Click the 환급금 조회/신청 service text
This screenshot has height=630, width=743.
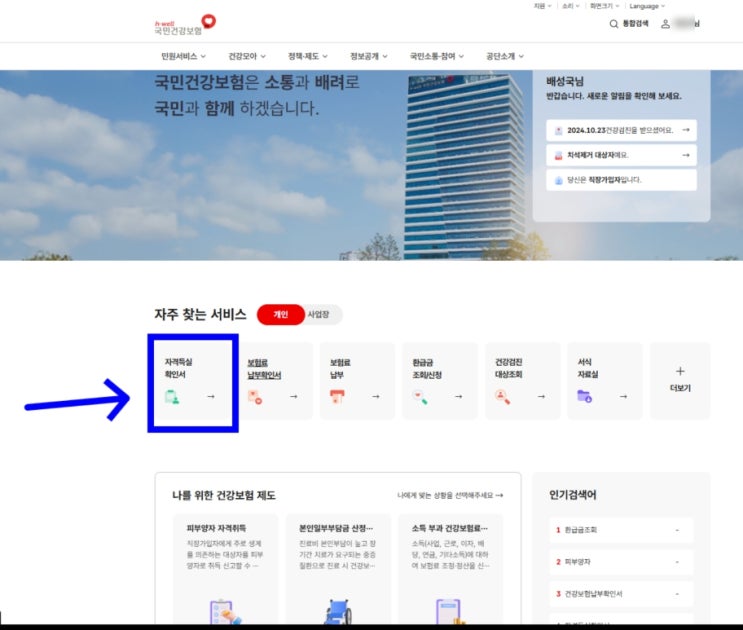(x=427, y=369)
